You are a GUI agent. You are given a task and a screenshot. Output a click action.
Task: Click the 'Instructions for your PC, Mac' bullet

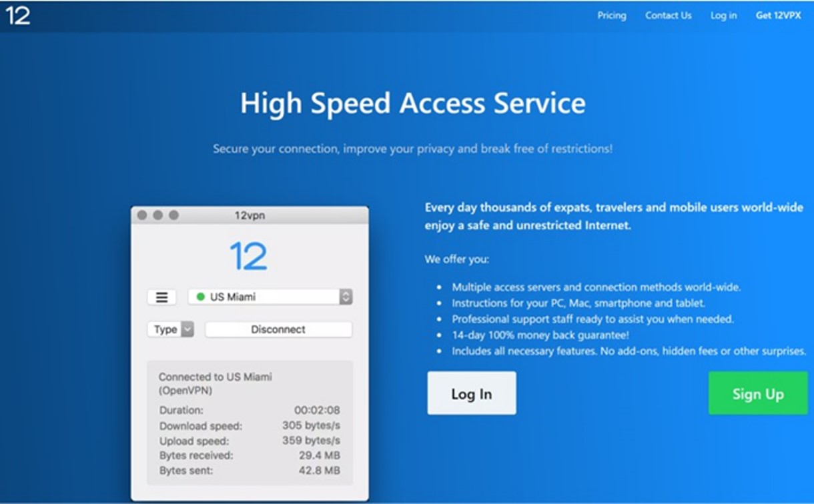578,303
